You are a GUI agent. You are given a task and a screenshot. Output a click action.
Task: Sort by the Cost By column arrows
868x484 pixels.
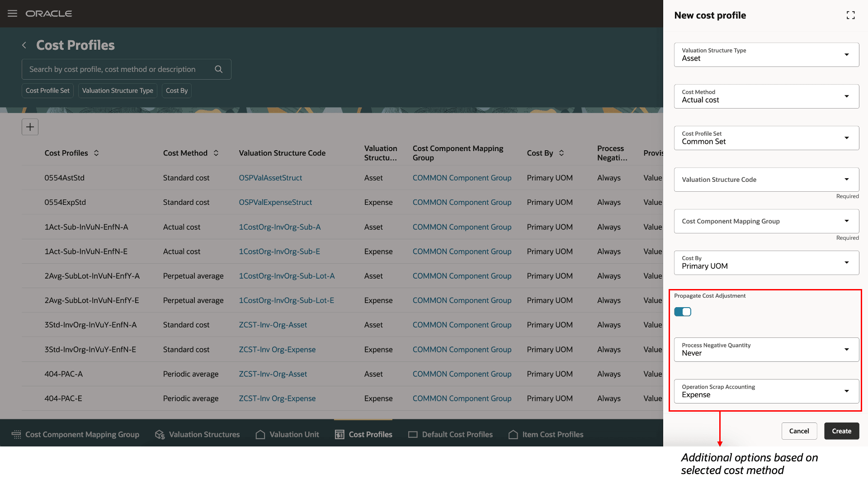tap(561, 153)
